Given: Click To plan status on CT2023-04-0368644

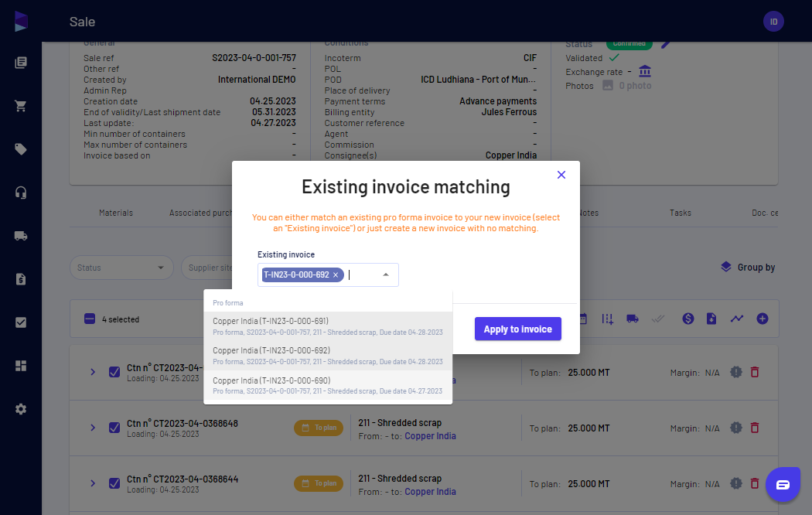Looking at the screenshot, I should click(x=319, y=483).
